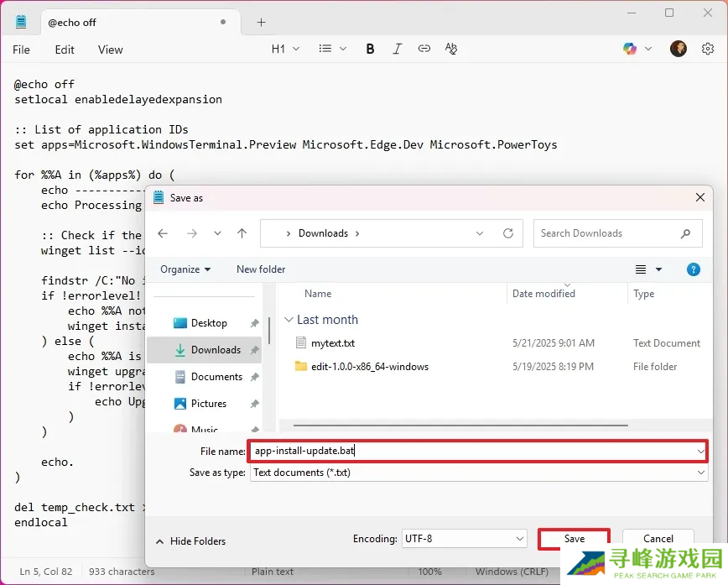Viewport: 728px width, 585px height.
Task: Click the clear formatting icon
Action: click(x=451, y=50)
